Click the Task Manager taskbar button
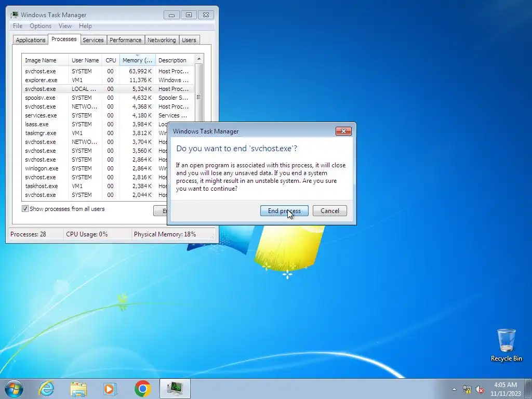The height and width of the screenshot is (399, 532). point(175,389)
